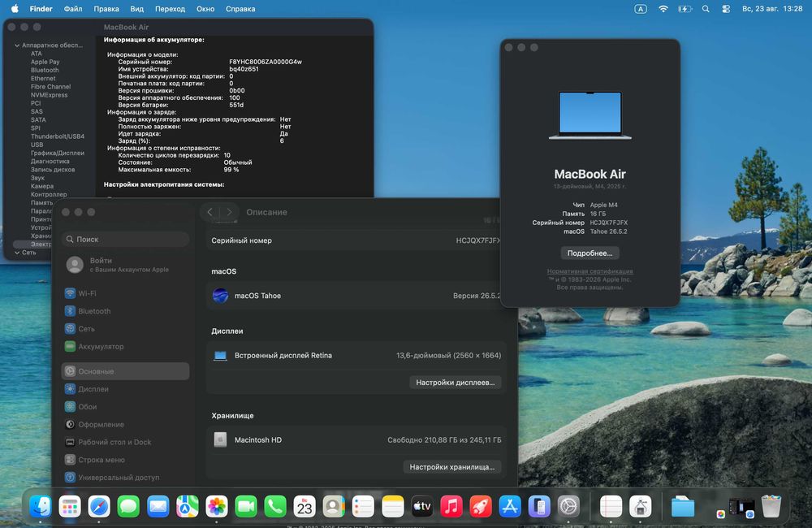Open the blue folder stack in Dock
The height and width of the screenshot is (528, 812).
[x=683, y=506]
